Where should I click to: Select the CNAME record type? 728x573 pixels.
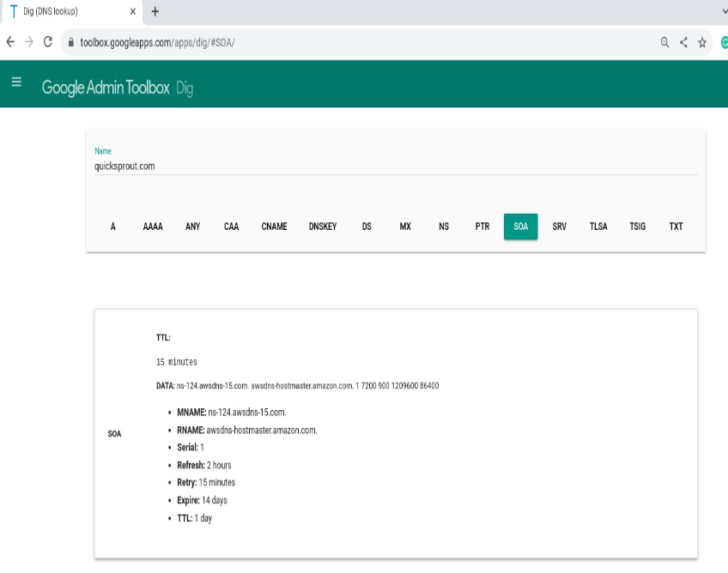click(x=274, y=226)
